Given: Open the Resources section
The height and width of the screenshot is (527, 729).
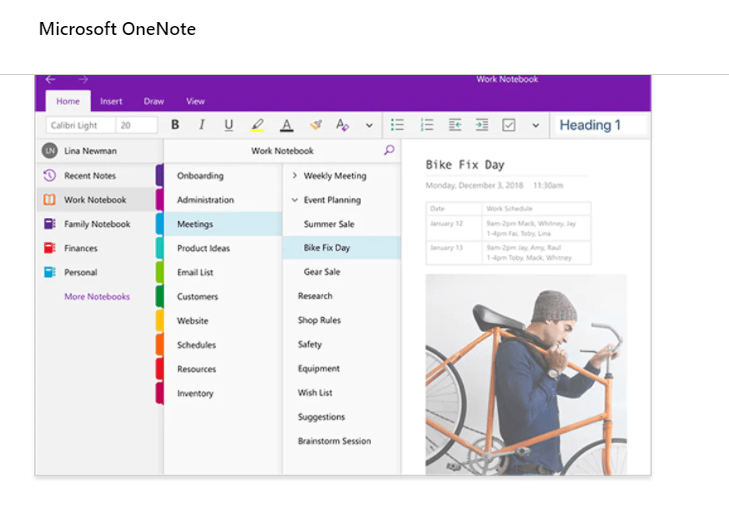Looking at the screenshot, I should pyautogui.click(x=222, y=369).
